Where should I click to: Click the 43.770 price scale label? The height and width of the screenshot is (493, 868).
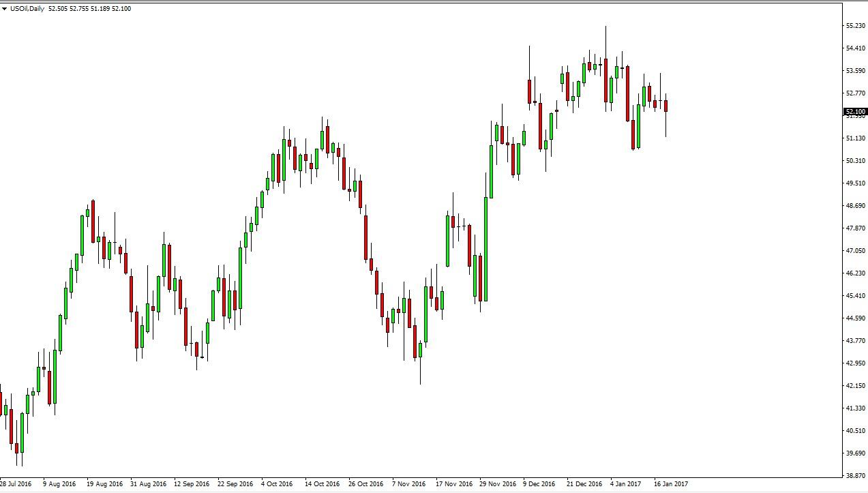click(x=855, y=340)
